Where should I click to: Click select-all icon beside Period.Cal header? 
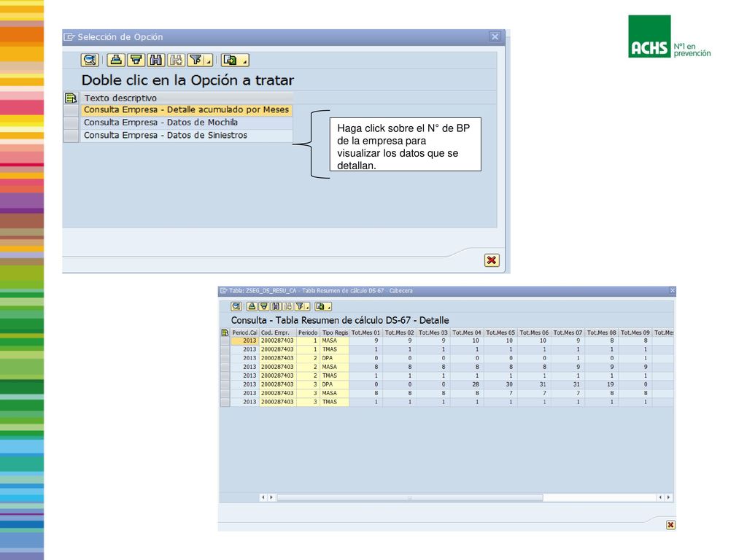pos(225,332)
